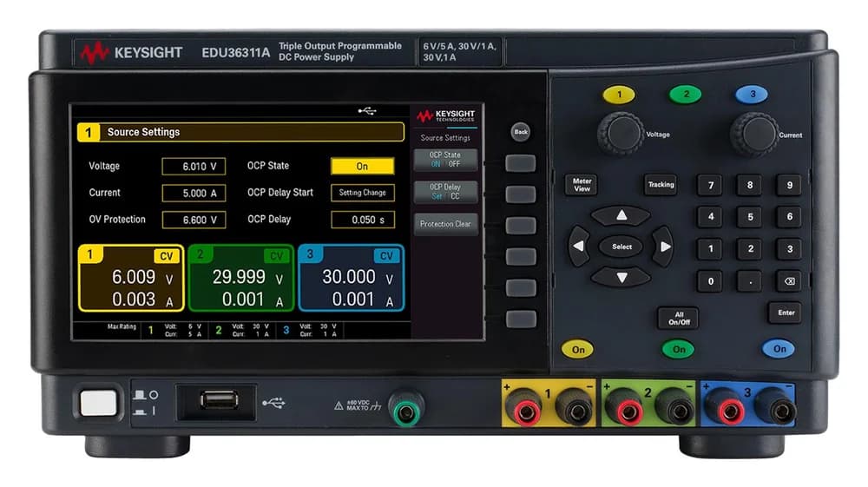This screenshot has width=868, height=487.
Task: Tap the decimal point key
Action: click(x=750, y=281)
